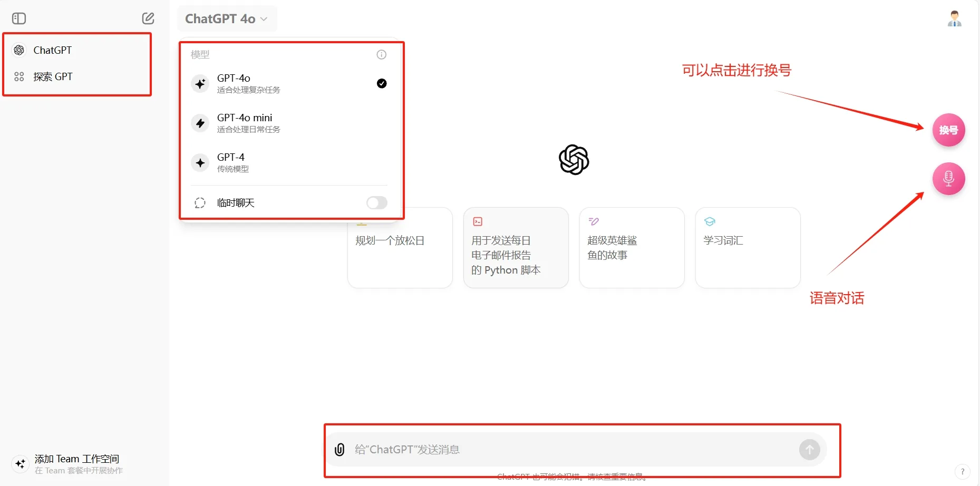The width and height of the screenshot is (980, 486).
Task: Click the 模型 header text
Action: (x=200, y=54)
